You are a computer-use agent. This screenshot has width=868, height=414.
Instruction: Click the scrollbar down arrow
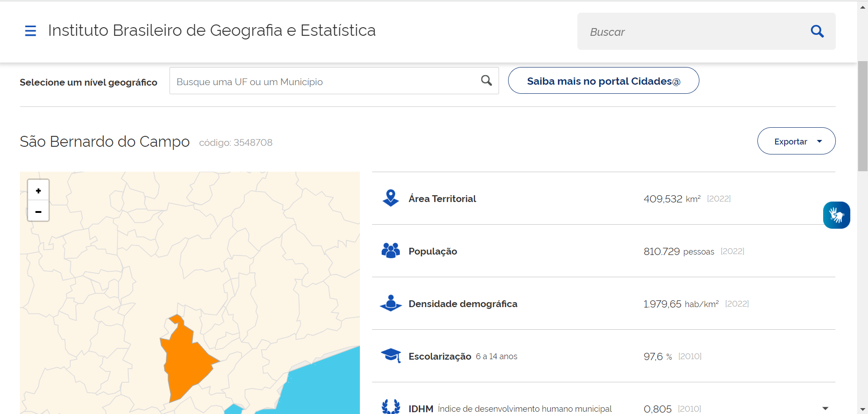(863, 409)
